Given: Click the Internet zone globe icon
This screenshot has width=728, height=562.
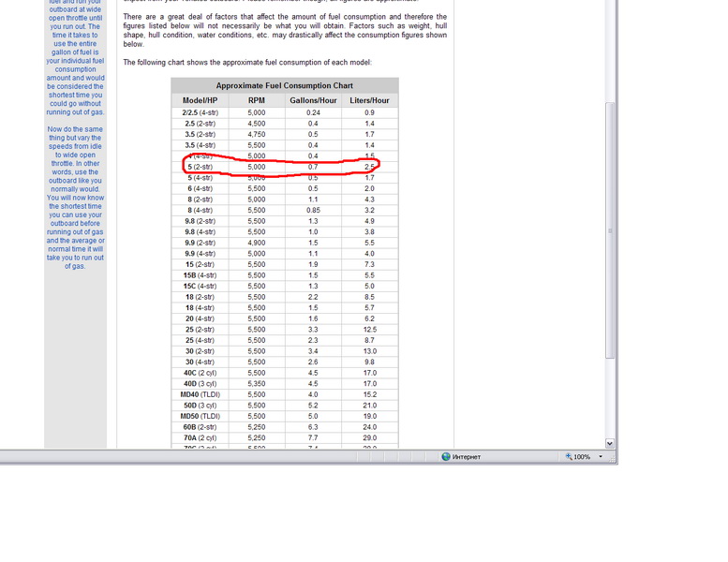Looking at the screenshot, I should [446, 457].
